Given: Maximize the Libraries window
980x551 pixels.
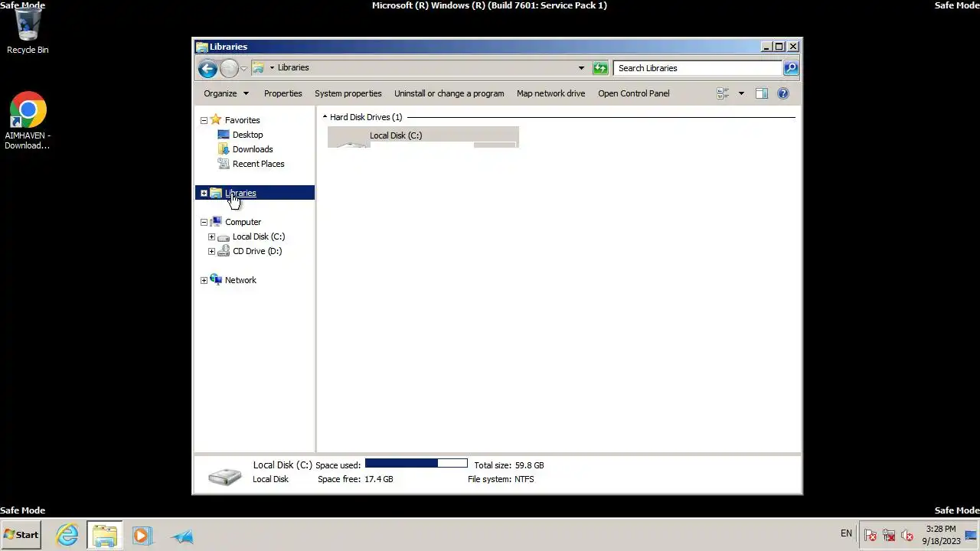Looking at the screenshot, I should [779, 47].
